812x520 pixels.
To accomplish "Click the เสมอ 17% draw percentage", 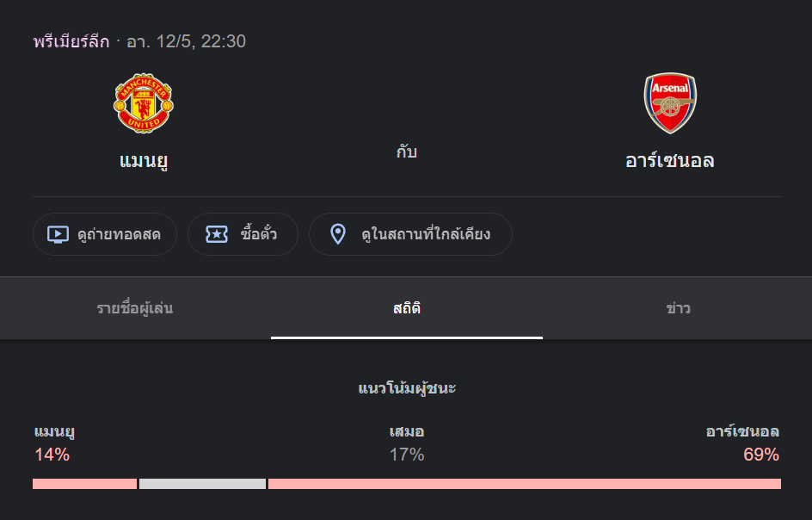I will pyautogui.click(x=408, y=455).
